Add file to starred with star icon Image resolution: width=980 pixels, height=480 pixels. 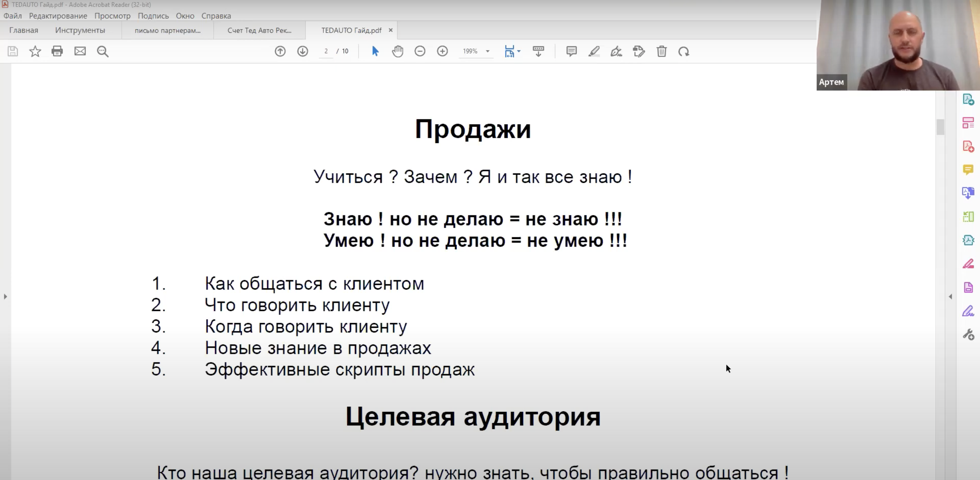click(35, 51)
